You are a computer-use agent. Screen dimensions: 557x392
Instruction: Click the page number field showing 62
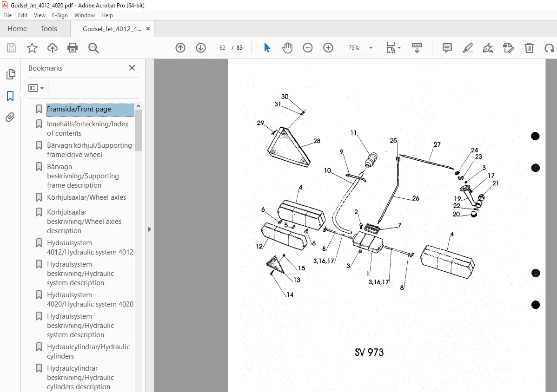coord(222,47)
